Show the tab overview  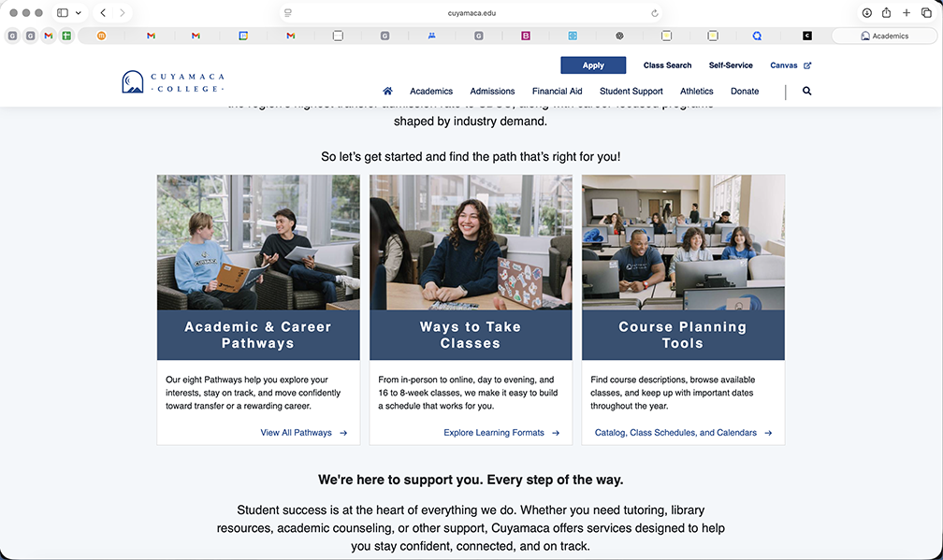tap(926, 12)
